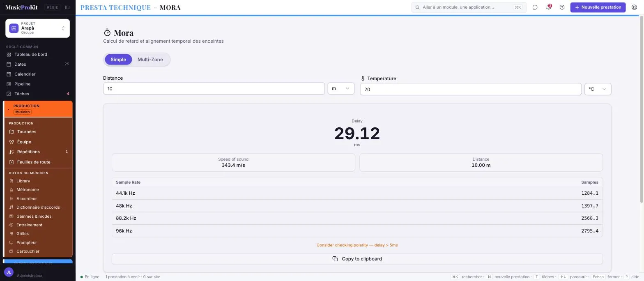Click Copy to clipboard button

pos(357,259)
